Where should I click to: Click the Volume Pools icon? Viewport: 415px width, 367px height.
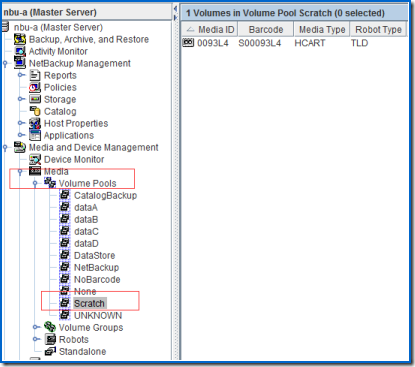click(50, 183)
